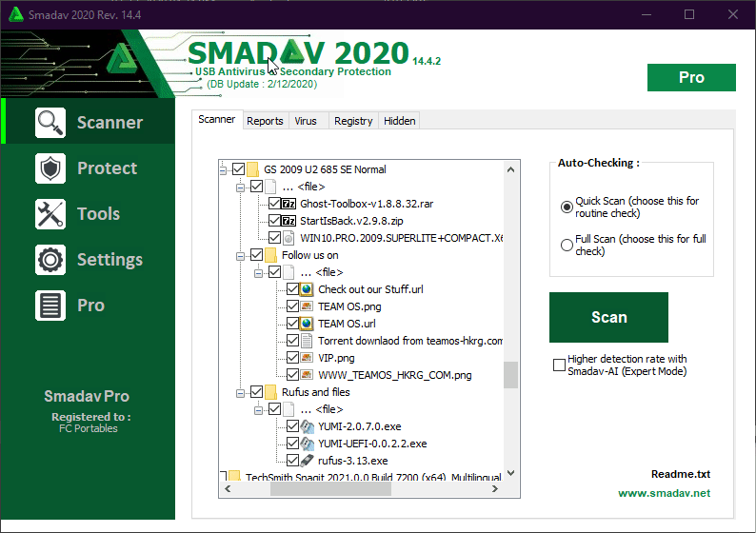The width and height of the screenshot is (756, 533).
Task: Click the rufus-3.13.exe USB icon
Action: pos(307,461)
